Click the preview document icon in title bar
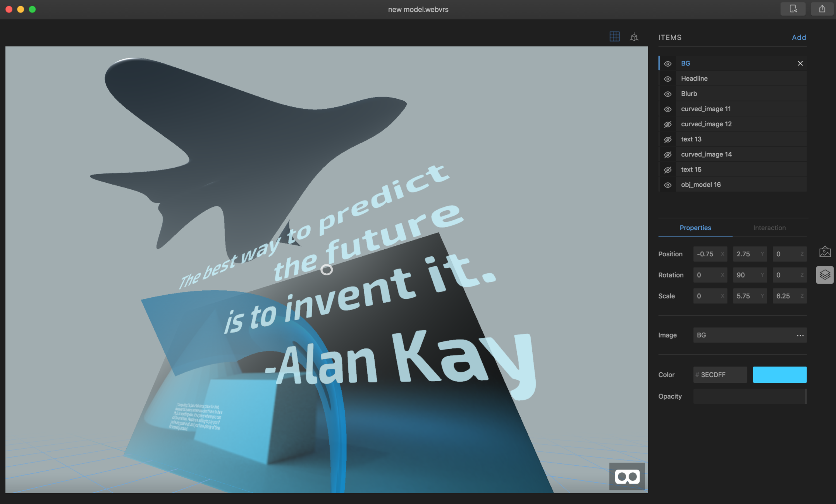This screenshot has width=836, height=504. 793,9
